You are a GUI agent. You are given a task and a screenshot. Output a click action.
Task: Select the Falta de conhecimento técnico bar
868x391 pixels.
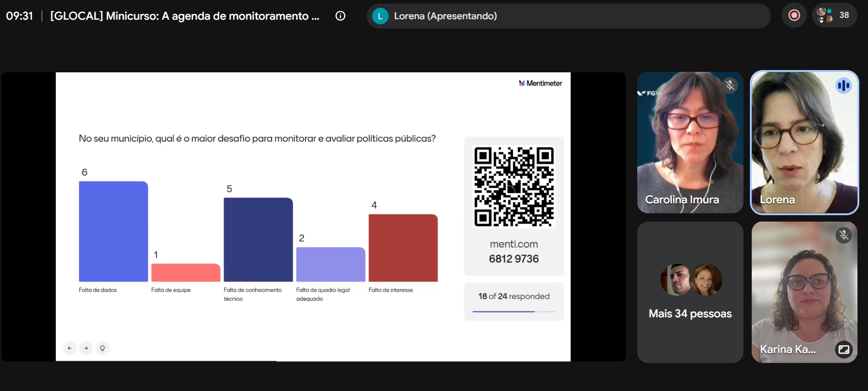coord(258,239)
